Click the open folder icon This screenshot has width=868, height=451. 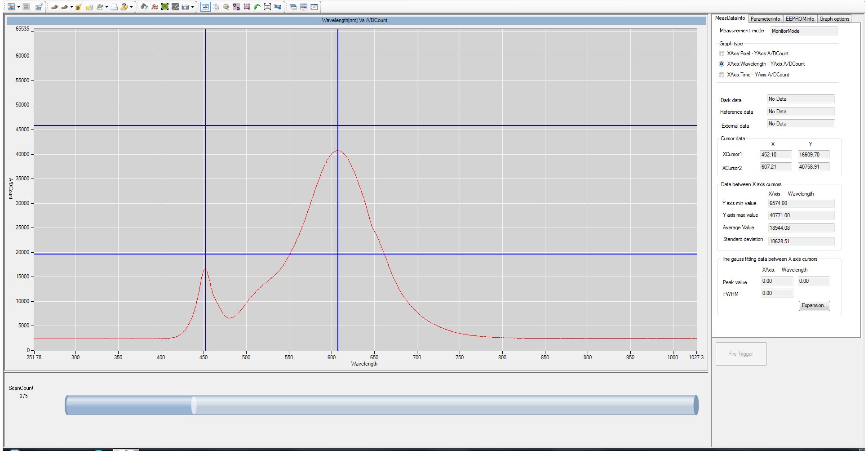click(x=89, y=7)
